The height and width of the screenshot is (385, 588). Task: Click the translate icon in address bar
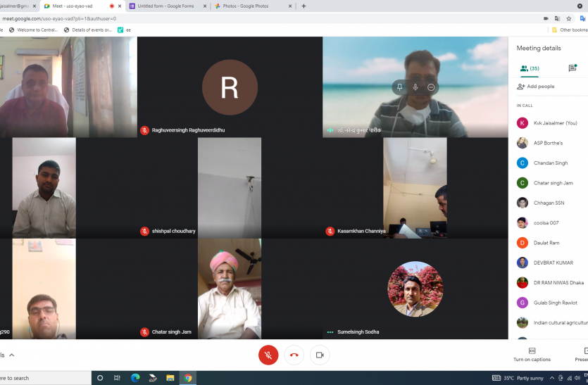tap(557, 18)
